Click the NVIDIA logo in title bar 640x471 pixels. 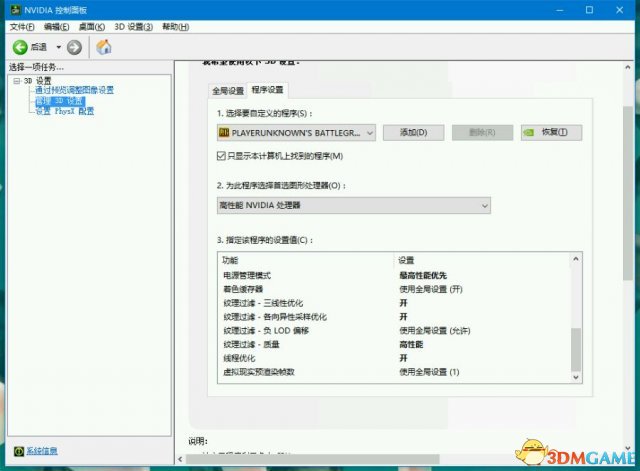(x=16, y=9)
